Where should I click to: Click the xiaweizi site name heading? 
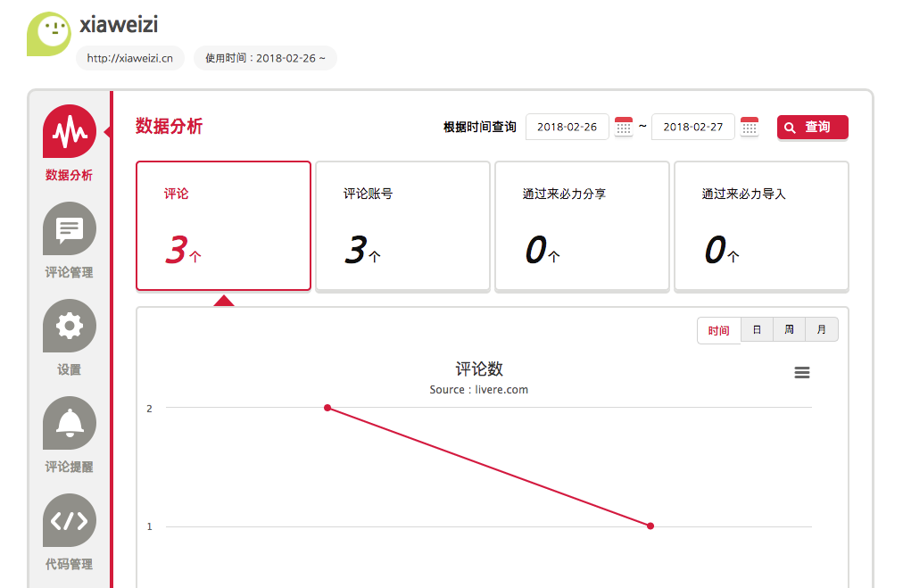tap(119, 25)
